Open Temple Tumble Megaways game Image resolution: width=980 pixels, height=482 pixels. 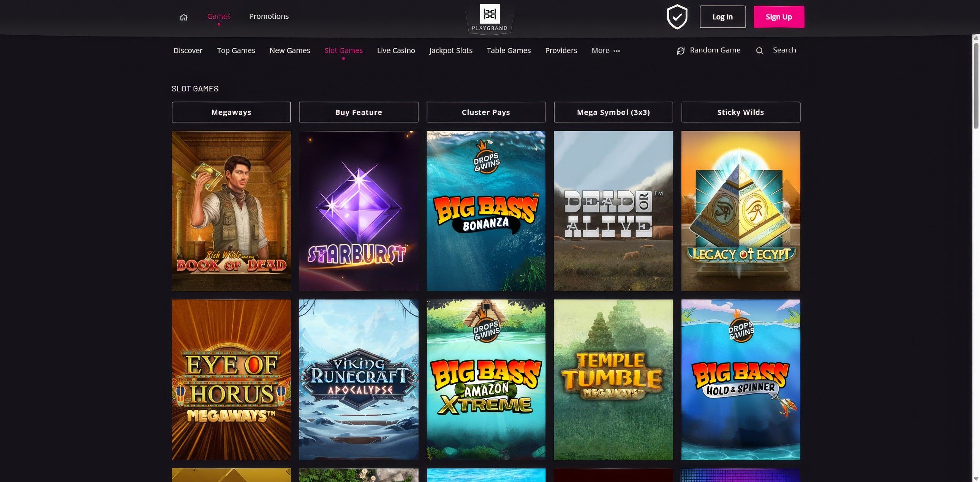click(x=613, y=380)
